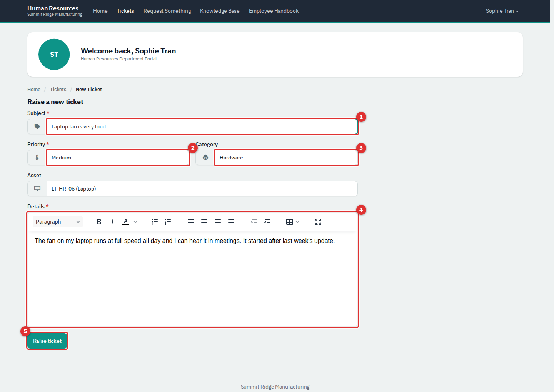Decrease paragraph indent
Screen dimensions: 554x392
[x=254, y=222]
